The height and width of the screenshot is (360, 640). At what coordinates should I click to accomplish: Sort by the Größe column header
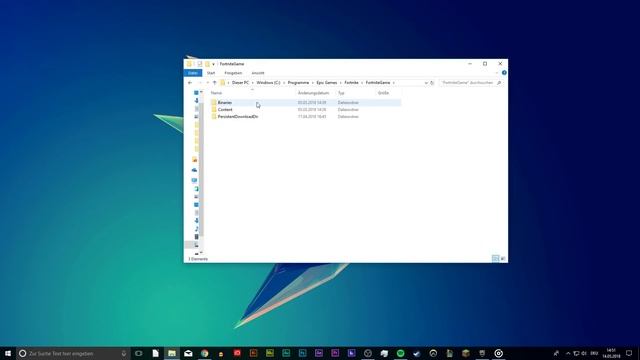pyautogui.click(x=383, y=93)
